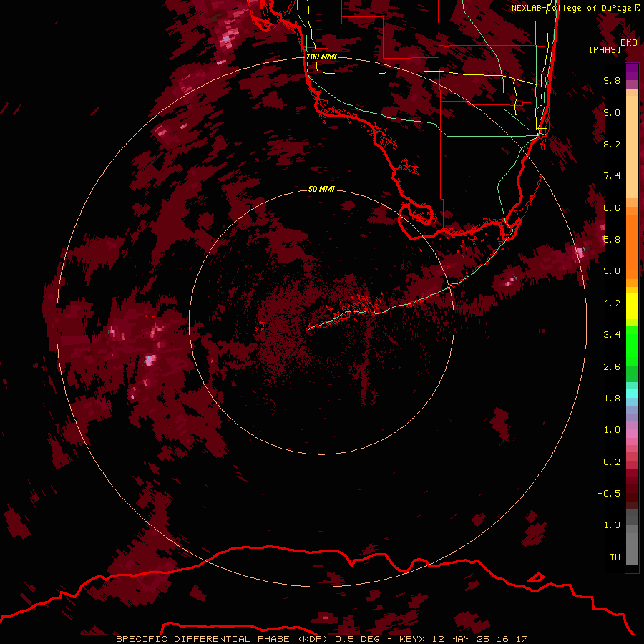Select the -0.5 scale value
Viewport: 644px width, 644px height.
point(609,494)
